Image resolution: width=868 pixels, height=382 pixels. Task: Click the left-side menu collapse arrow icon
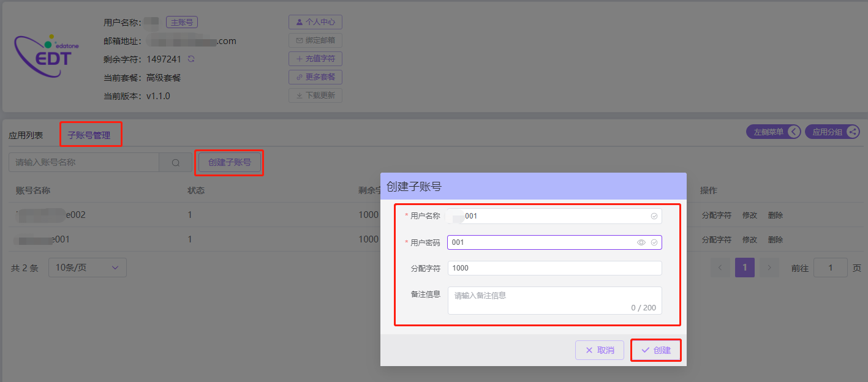coord(793,132)
